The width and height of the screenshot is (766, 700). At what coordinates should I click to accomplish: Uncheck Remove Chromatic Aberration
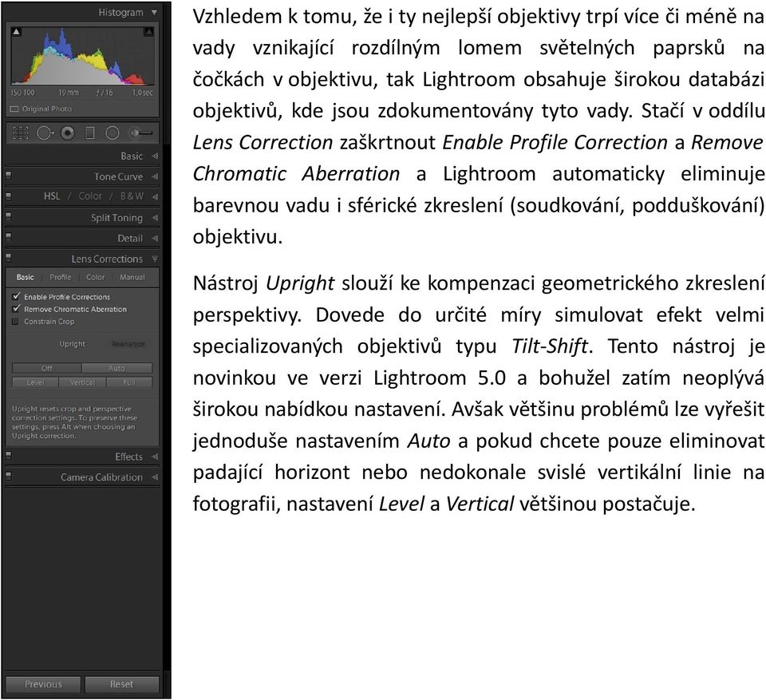point(16,309)
